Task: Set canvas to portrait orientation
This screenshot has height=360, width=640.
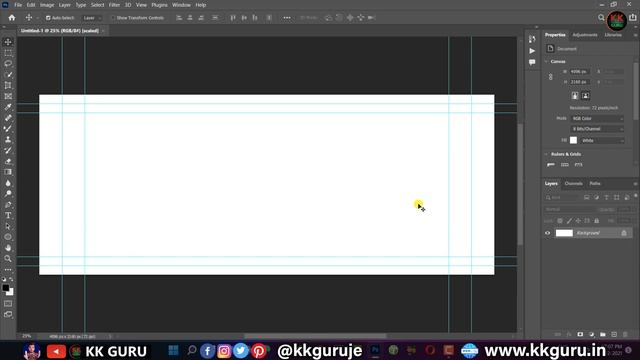Action: (x=575, y=96)
